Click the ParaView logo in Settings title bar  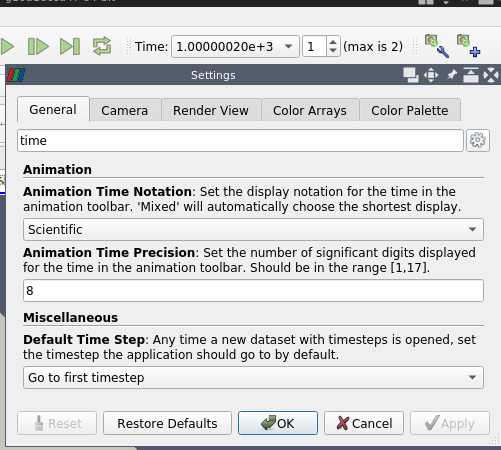(x=16, y=75)
